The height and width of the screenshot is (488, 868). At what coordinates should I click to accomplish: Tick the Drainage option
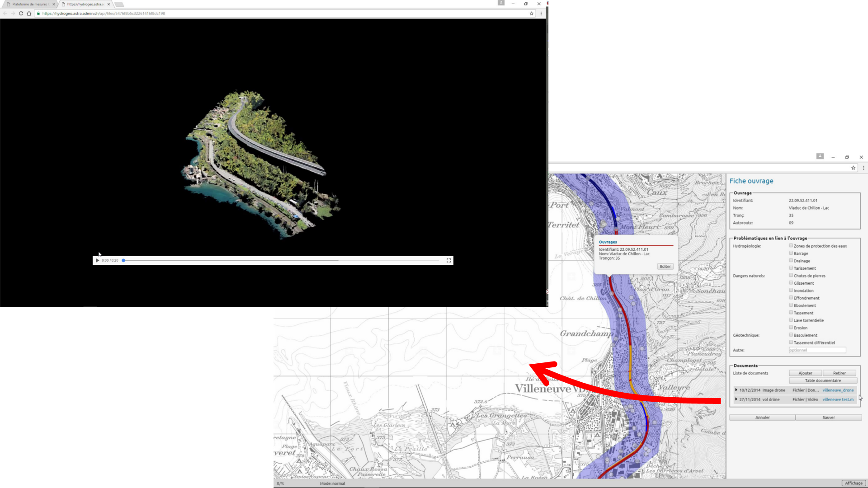click(791, 261)
